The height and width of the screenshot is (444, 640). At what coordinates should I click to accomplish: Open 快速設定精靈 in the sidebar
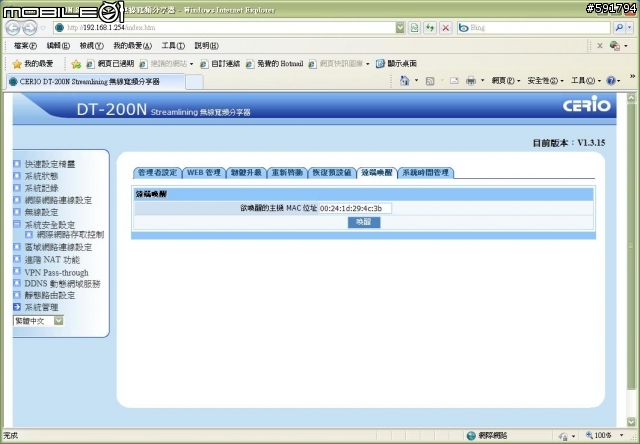tap(50, 164)
